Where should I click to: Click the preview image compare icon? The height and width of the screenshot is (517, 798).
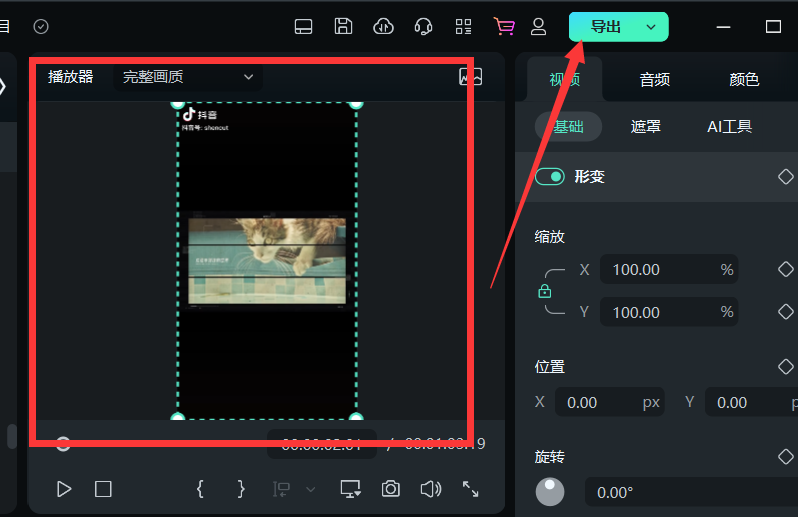click(470, 77)
